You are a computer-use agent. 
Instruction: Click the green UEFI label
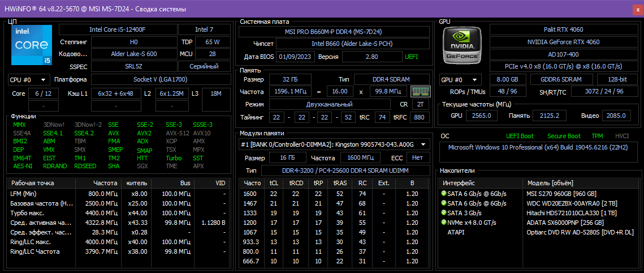(412, 57)
